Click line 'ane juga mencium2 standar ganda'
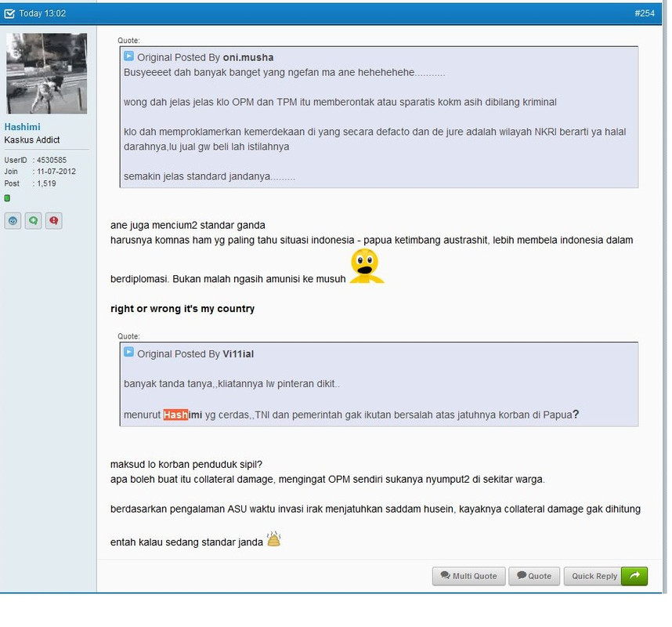The height and width of the screenshot is (627, 672). point(188,225)
